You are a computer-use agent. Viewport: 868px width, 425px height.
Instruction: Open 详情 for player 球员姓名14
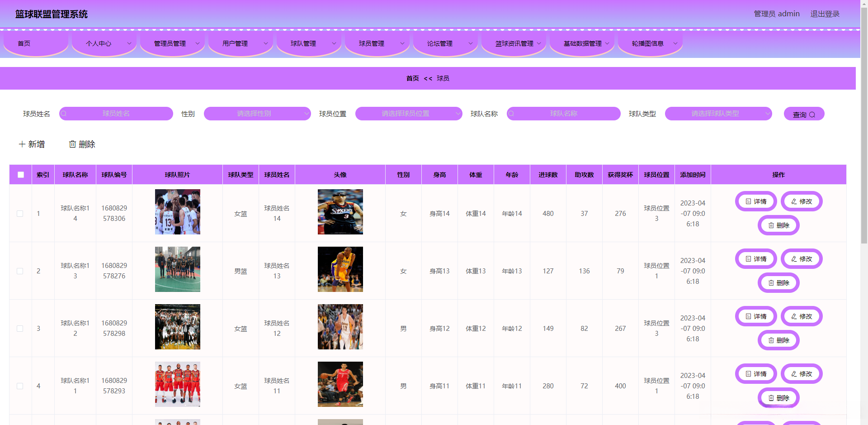tap(756, 201)
